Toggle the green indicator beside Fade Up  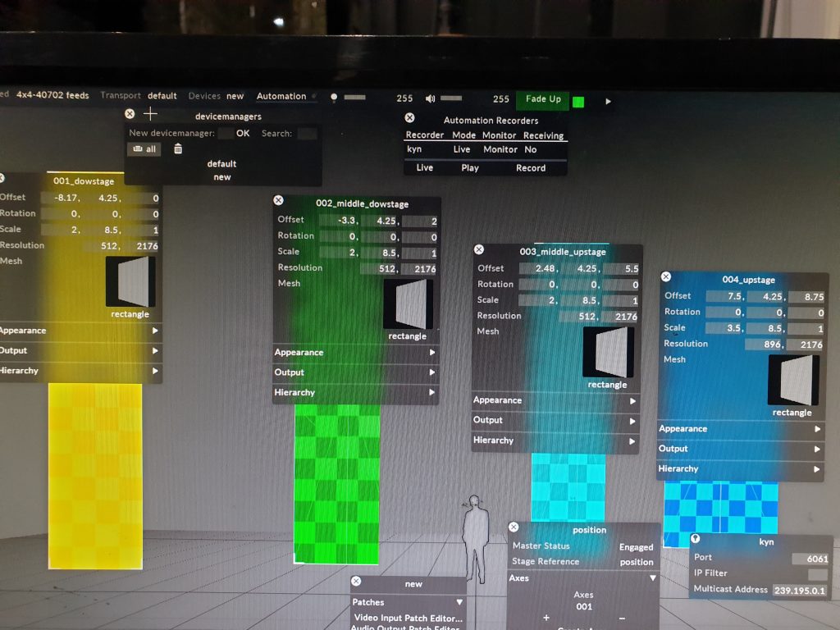(x=578, y=102)
